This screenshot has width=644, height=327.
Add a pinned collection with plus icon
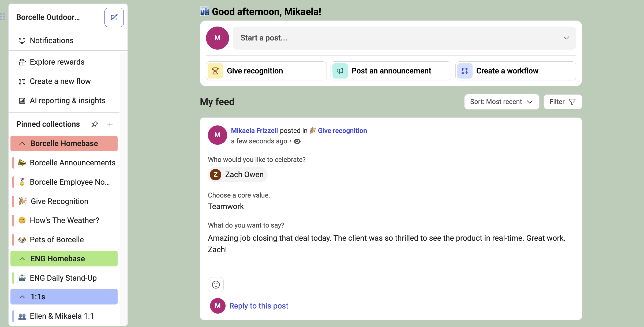[110, 124]
